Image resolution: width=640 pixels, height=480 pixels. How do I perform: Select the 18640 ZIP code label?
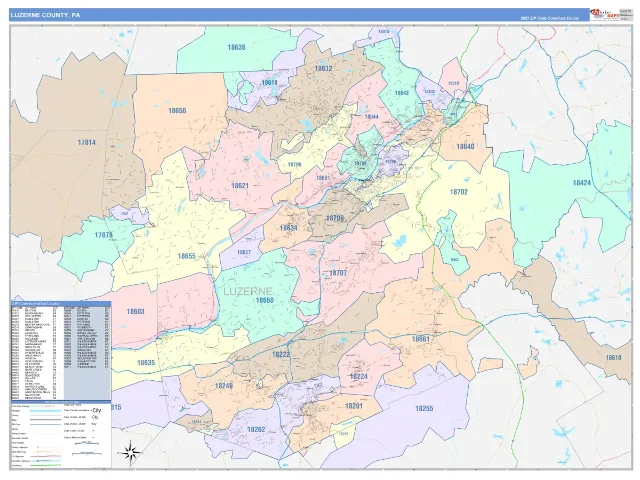coord(465,146)
